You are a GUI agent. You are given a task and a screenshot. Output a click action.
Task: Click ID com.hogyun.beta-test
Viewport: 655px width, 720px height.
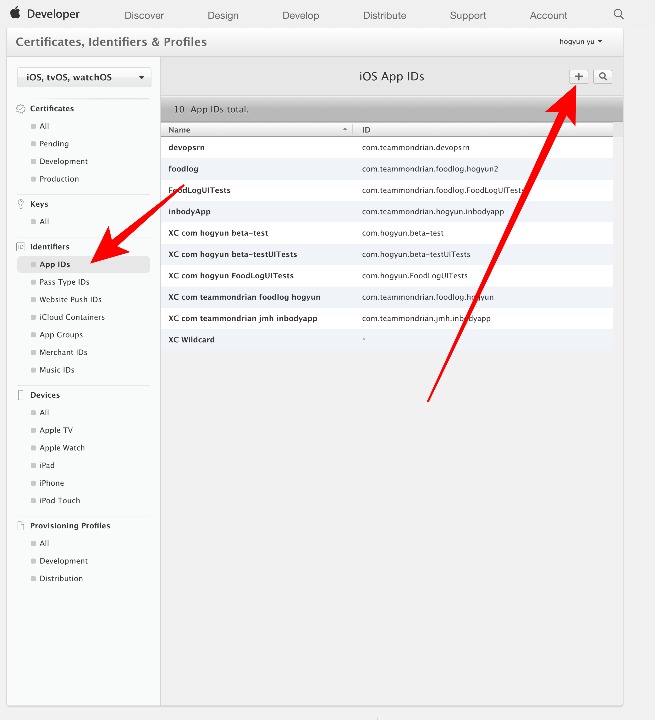point(402,233)
